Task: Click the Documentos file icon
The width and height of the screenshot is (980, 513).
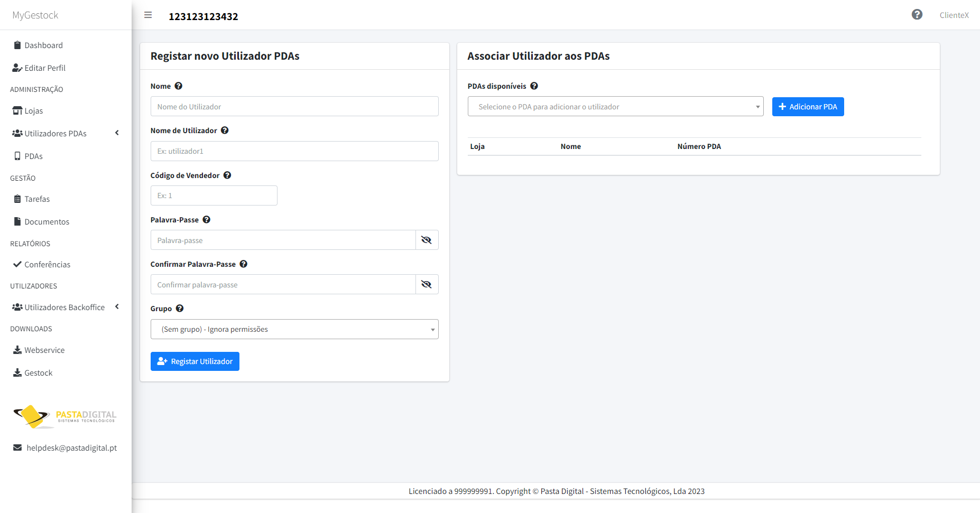Action: click(17, 222)
